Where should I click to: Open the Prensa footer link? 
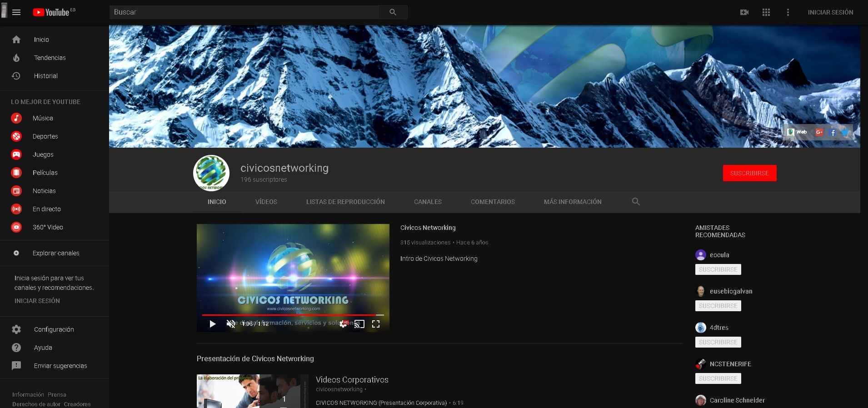57,395
